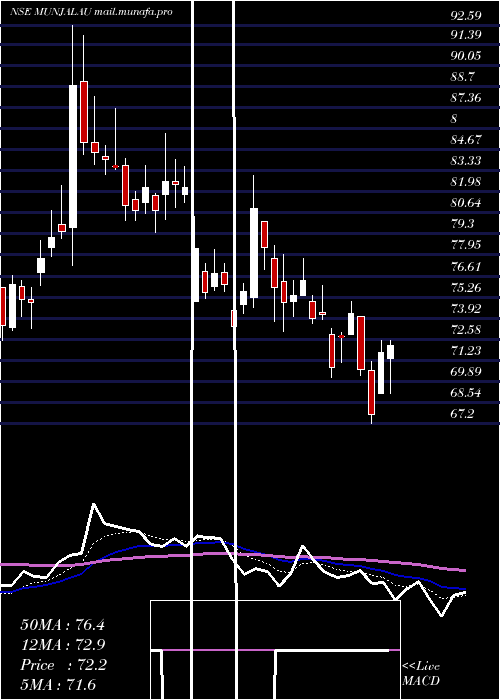Click the 88.7 price axis label
Viewport: 500px width, 700px height.
(463, 77)
